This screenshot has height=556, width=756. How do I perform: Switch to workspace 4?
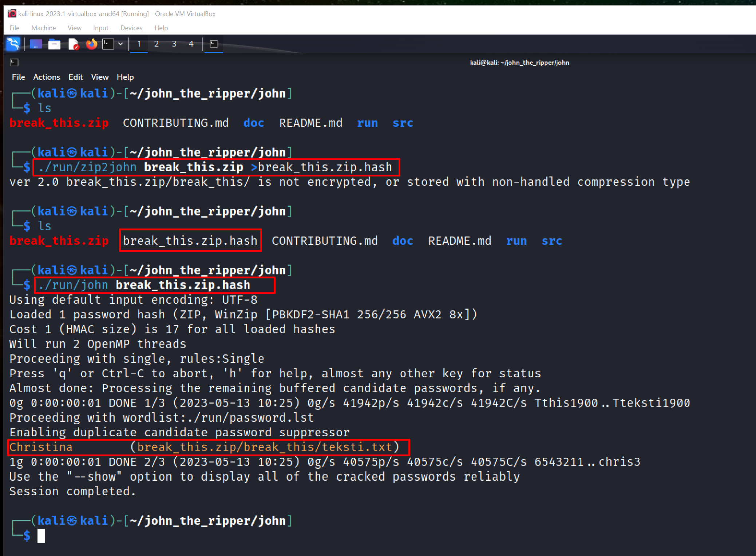191,44
